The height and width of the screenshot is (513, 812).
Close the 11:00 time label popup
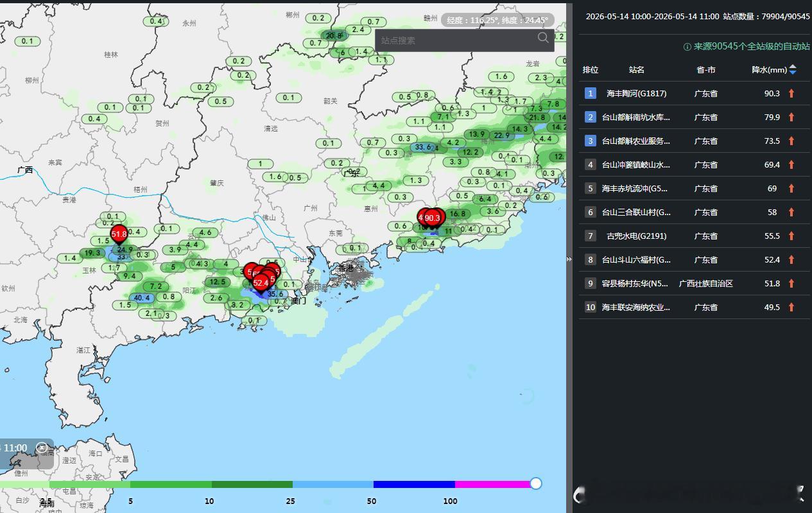pos(42,448)
